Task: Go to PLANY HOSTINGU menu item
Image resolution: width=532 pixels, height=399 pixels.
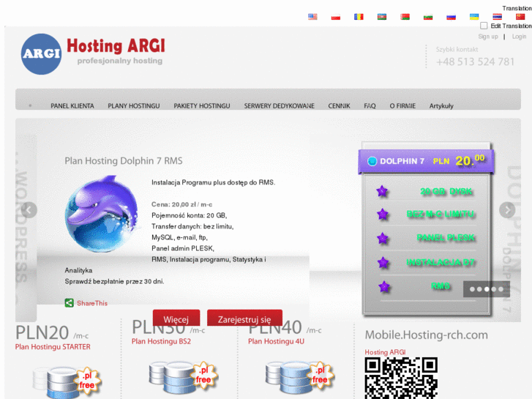Action: point(134,106)
